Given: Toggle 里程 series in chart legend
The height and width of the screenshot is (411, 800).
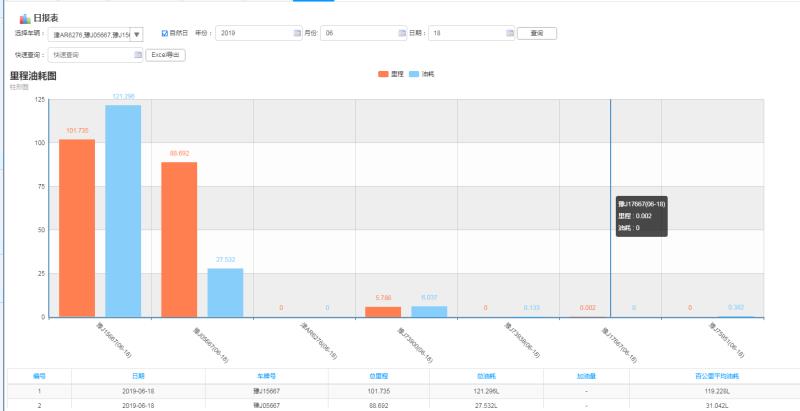Looking at the screenshot, I should pyautogui.click(x=390, y=74).
